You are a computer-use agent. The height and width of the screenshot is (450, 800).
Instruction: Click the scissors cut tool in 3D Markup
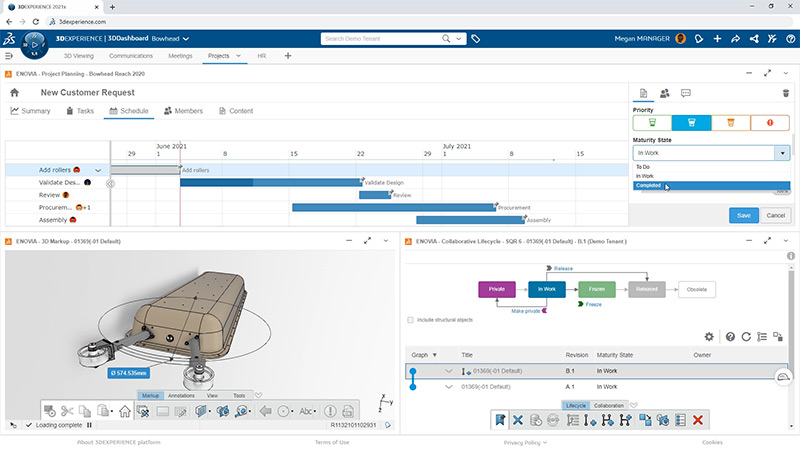[67, 410]
